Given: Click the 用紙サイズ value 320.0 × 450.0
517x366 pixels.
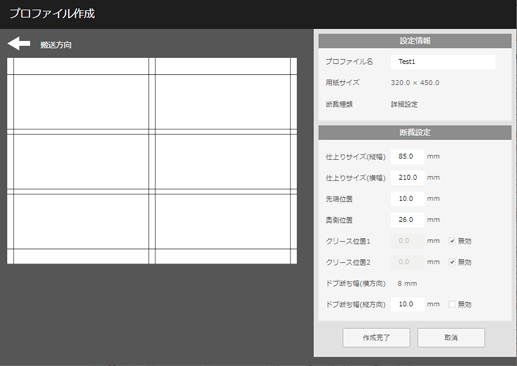Looking at the screenshot, I should click(415, 83).
